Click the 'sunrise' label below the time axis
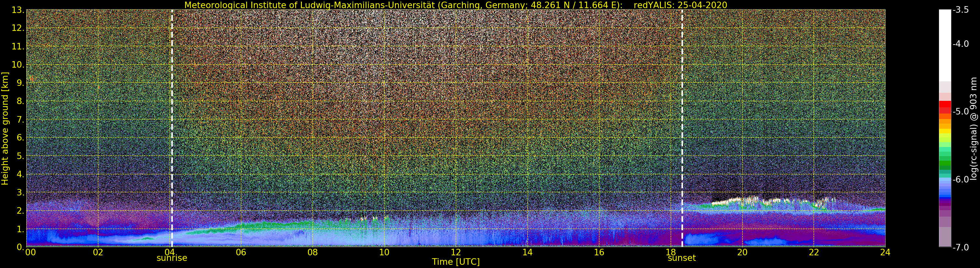 [172, 258]
